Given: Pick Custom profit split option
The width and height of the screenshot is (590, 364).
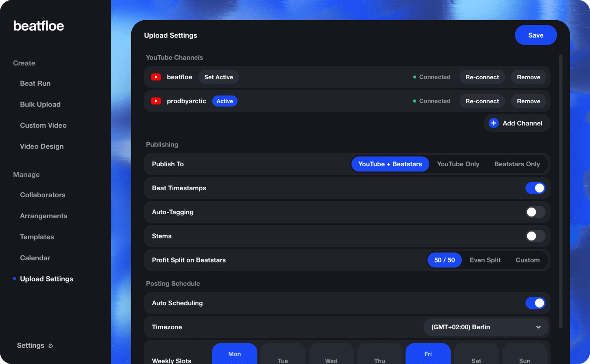Looking at the screenshot, I should pyautogui.click(x=527, y=260).
